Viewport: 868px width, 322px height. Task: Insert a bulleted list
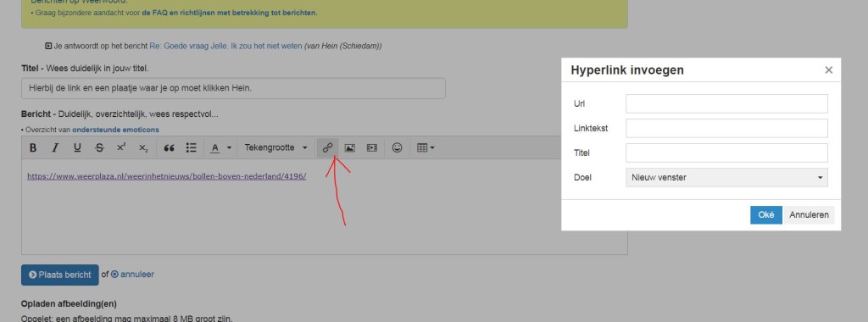pos(192,147)
